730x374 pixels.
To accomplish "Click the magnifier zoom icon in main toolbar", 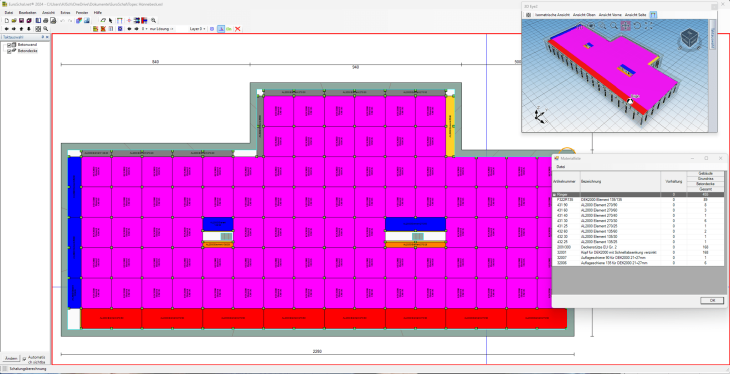I will point(154,20).
